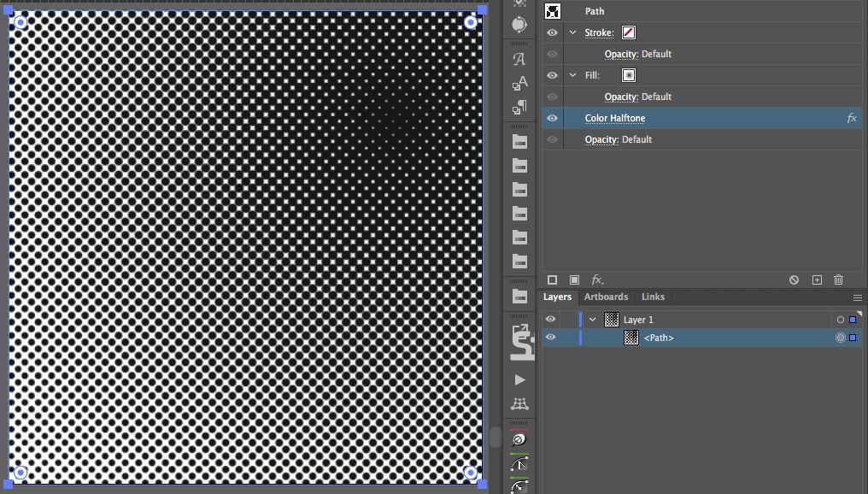Select the <Path> name in the Layers panel
The image size is (868, 494).
[659, 338]
